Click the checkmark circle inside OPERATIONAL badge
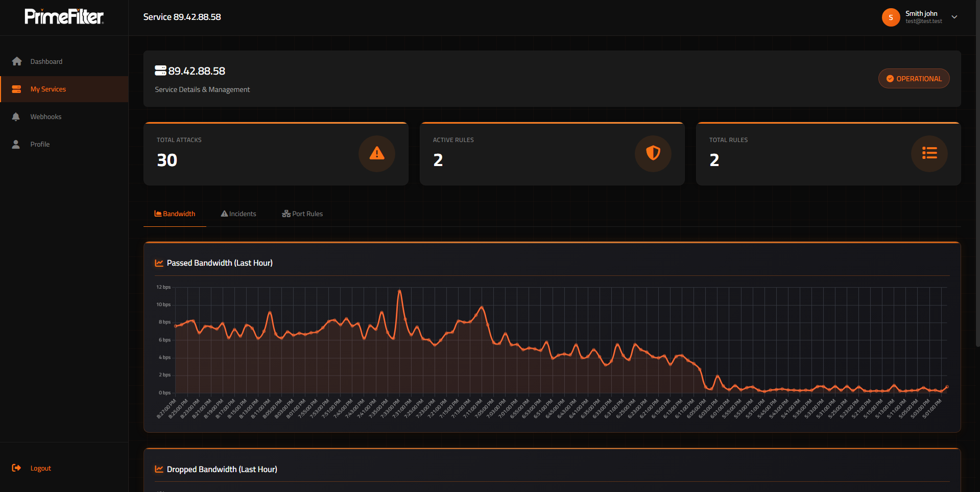This screenshot has height=492, width=980. click(890, 78)
